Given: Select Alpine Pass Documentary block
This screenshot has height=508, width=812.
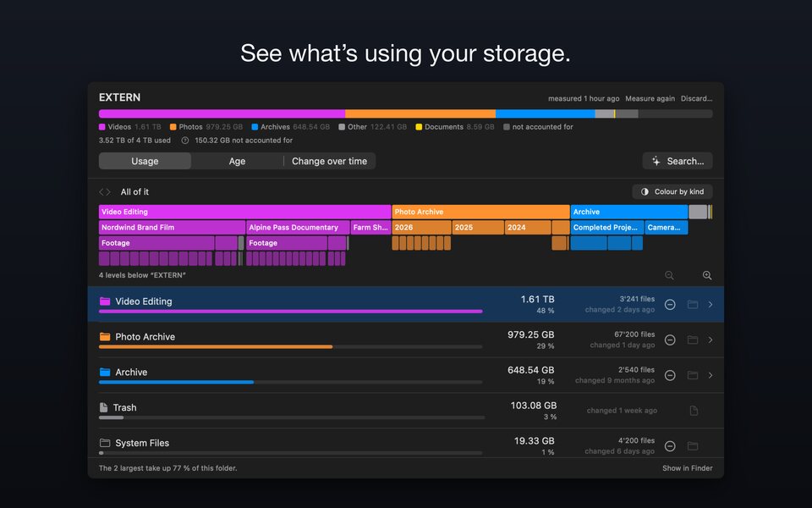Looking at the screenshot, I should click(298, 227).
